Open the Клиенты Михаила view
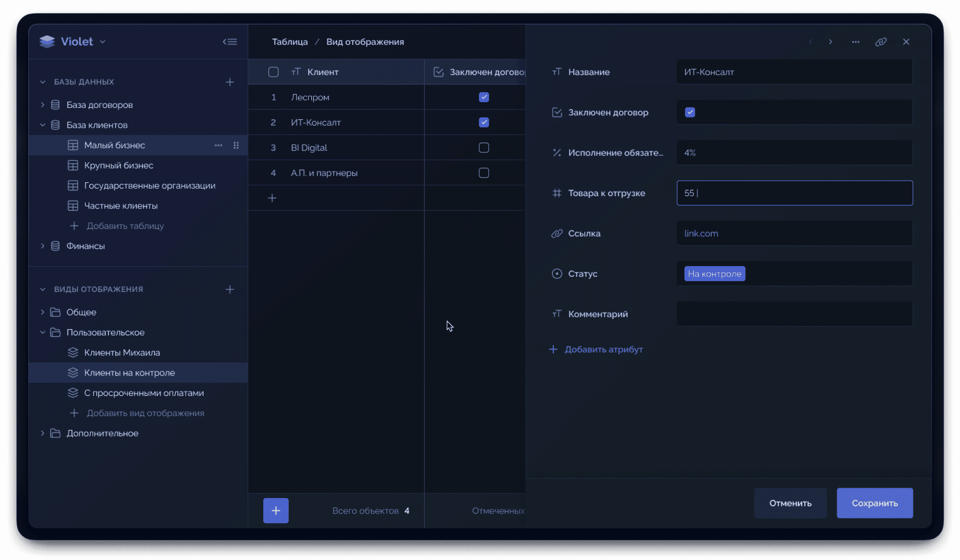Screen dimensions: 960x560 click(122, 353)
